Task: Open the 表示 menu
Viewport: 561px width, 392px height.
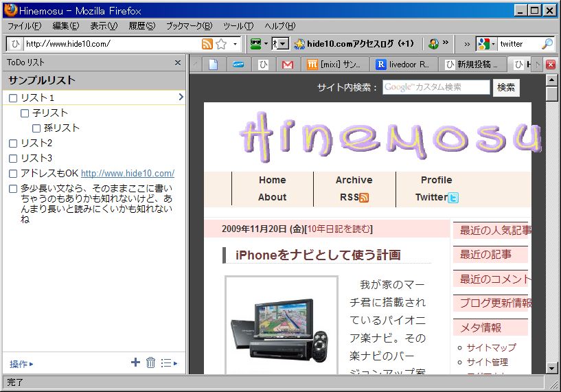Action: click(104, 26)
